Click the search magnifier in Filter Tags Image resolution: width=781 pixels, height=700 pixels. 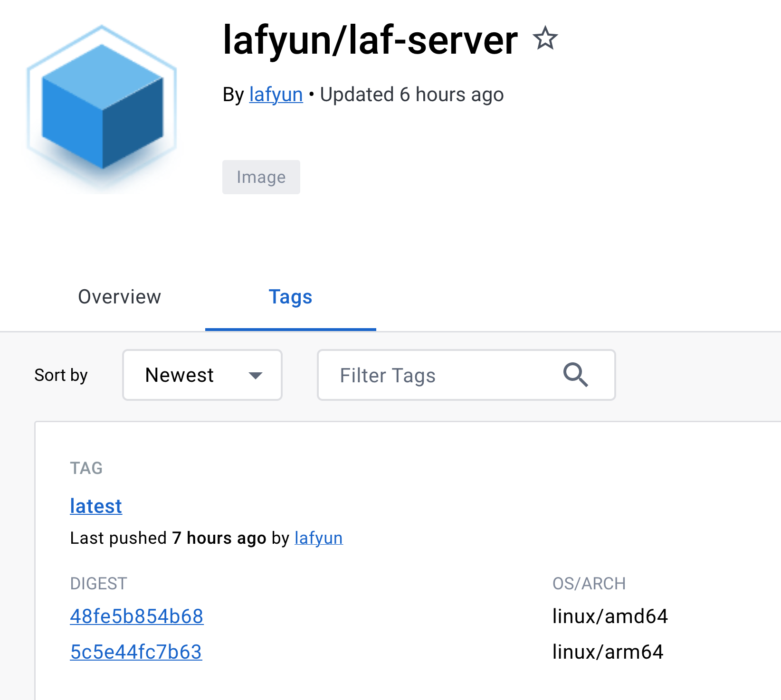(576, 375)
